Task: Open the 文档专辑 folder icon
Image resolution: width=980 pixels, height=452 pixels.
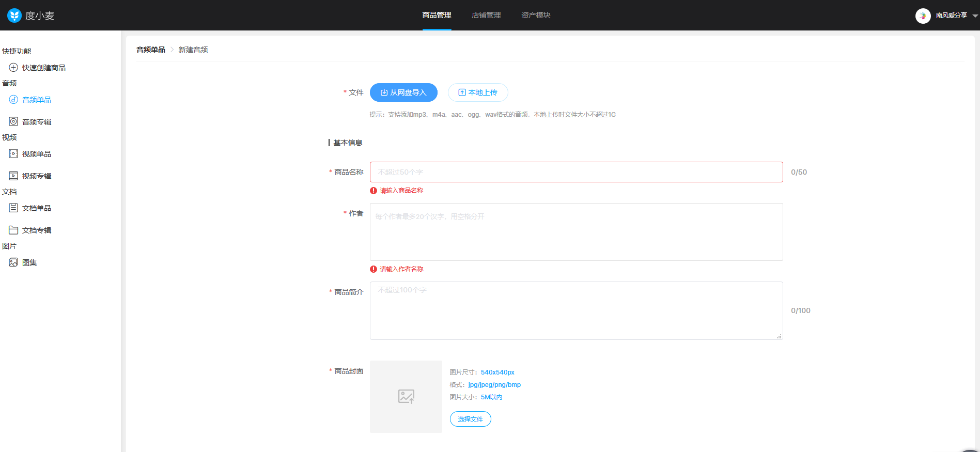Action: point(13,230)
